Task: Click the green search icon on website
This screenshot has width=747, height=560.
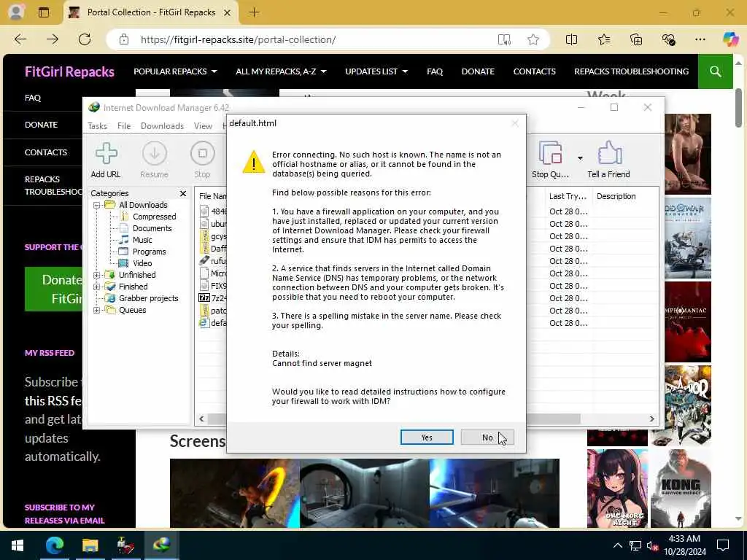Action: 715,71
